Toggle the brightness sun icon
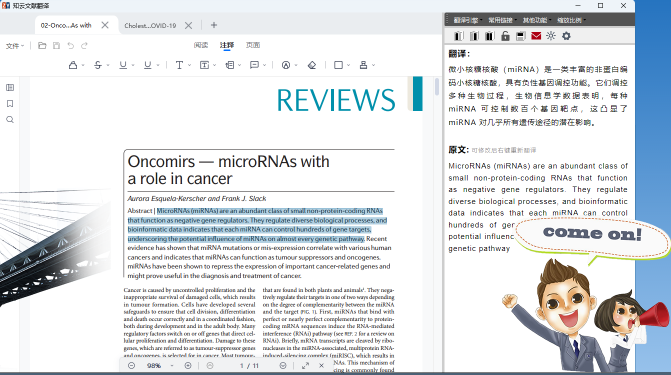This screenshot has width=671, height=375. [x=551, y=36]
